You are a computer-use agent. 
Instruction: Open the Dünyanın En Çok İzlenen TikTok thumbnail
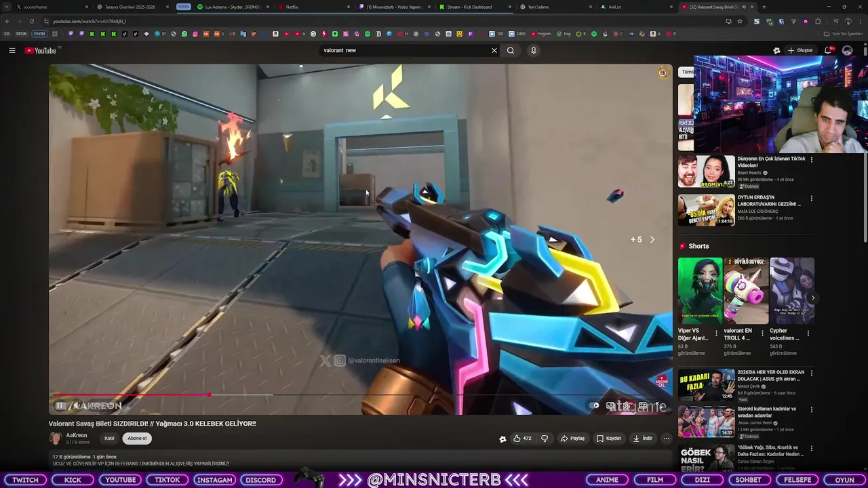pos(706,171)
